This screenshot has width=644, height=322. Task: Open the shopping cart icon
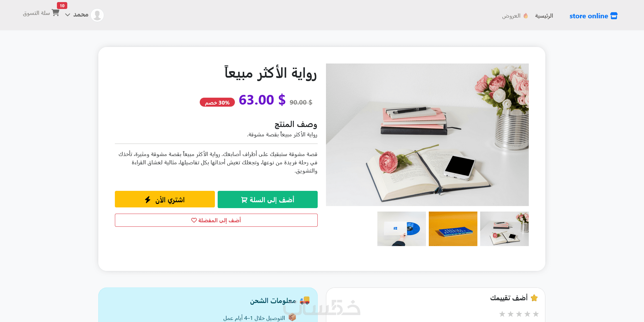pos(55,13)
